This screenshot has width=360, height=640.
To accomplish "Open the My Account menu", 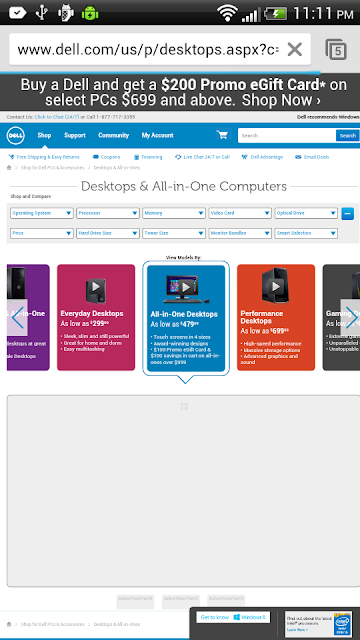I will tap(158, 136).
